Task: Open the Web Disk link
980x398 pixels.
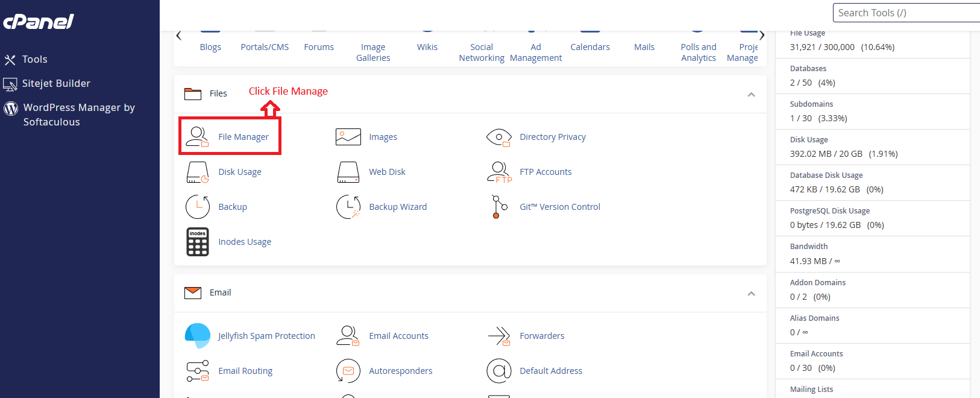Action: tap(387, 172)
